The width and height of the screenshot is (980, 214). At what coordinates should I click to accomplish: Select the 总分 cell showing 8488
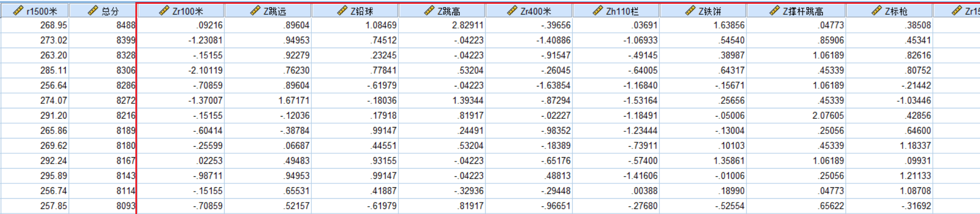pos(102,25)
